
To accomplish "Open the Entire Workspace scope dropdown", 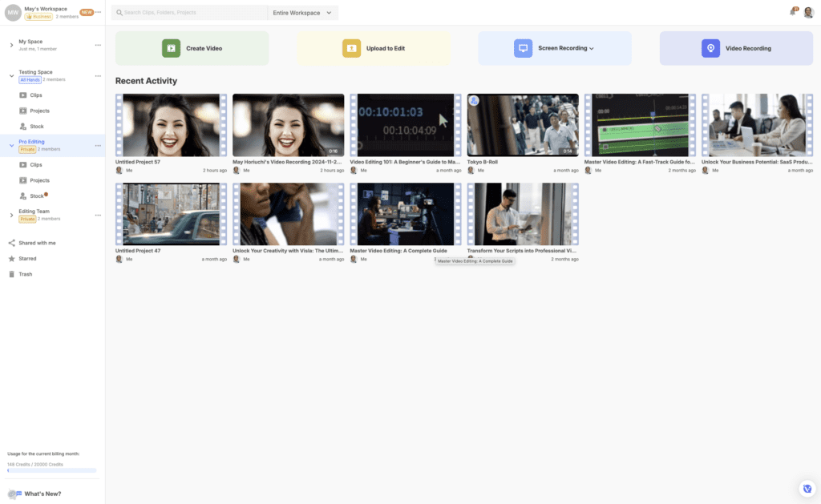I will [x=302, y=13].
